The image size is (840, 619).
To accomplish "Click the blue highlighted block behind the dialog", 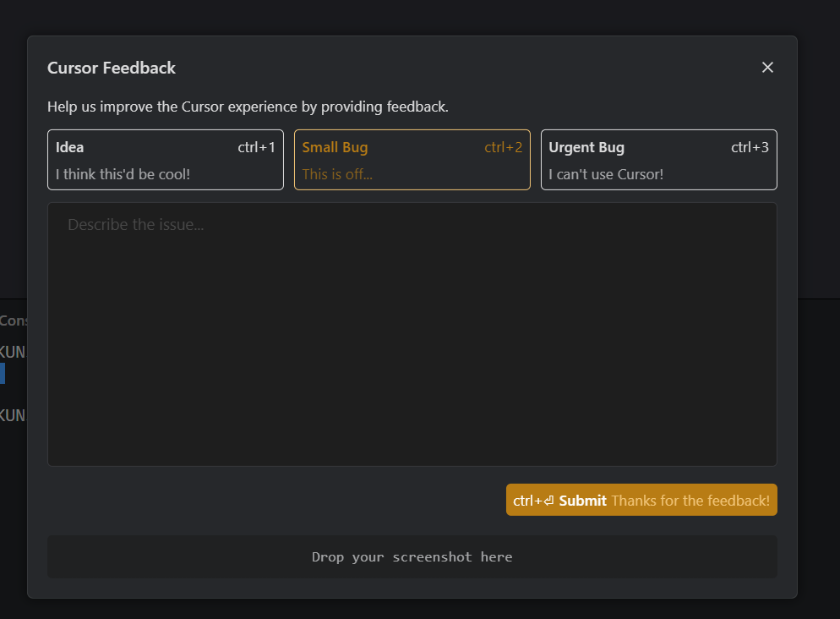I will click(3, 373).
